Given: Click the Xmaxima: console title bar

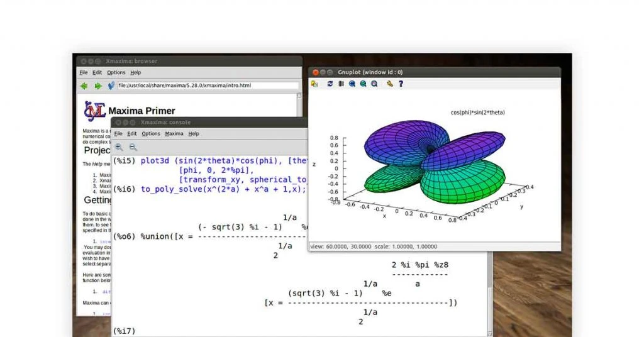Looking at the screenshot, I should 209,123.
